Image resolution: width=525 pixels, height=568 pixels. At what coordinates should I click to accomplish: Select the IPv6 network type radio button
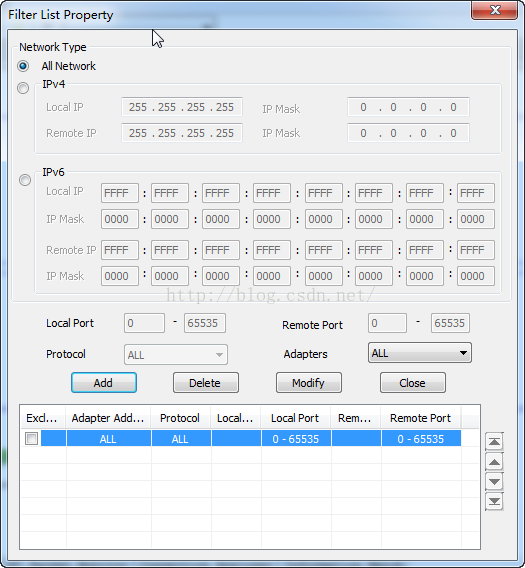coord(25,180)
